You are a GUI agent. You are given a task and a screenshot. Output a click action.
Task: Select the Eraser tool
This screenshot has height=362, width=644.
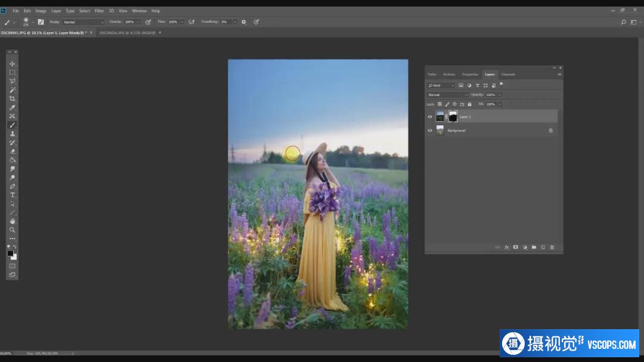[13, 151]
